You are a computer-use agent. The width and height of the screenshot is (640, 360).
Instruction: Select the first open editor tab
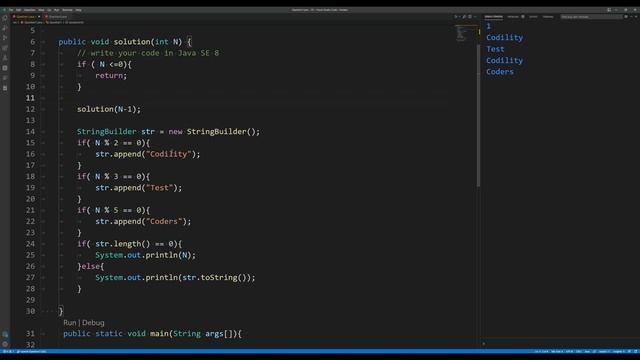[x=26, y=17]
